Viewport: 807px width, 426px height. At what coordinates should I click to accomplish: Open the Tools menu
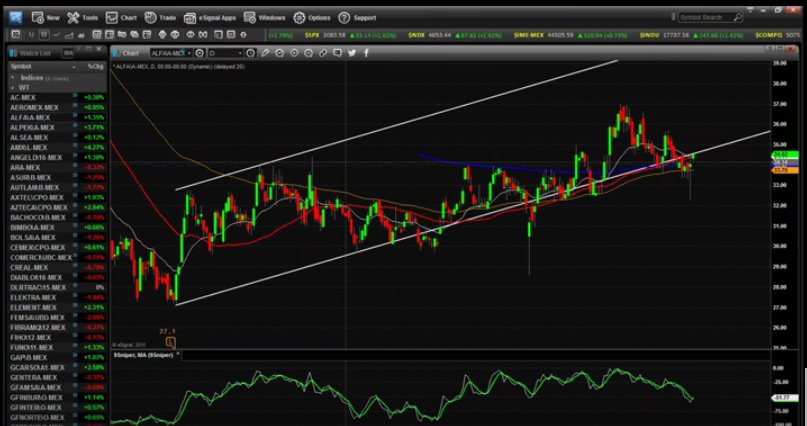[x=82, y=17]
